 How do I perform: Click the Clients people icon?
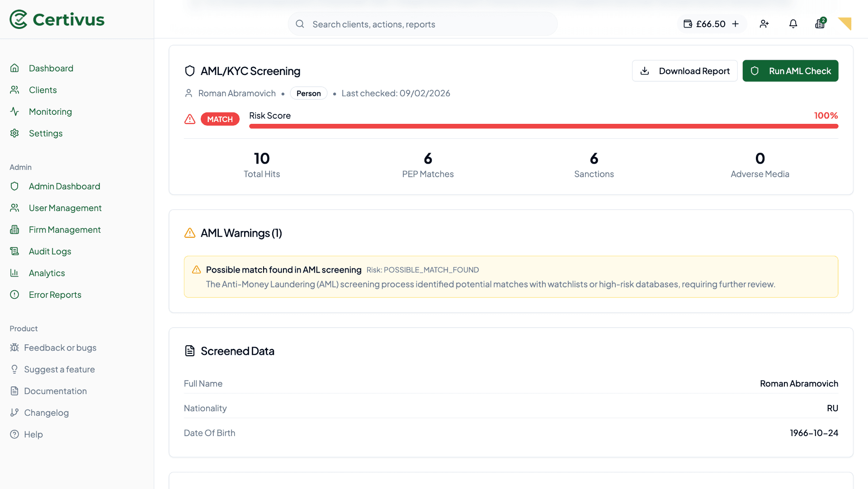(x=14, y=90)
